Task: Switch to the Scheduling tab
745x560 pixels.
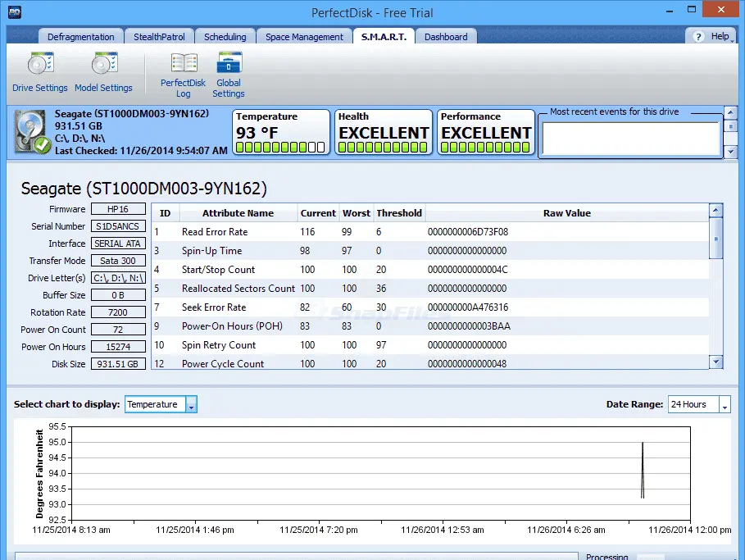Action: point(225,37)
